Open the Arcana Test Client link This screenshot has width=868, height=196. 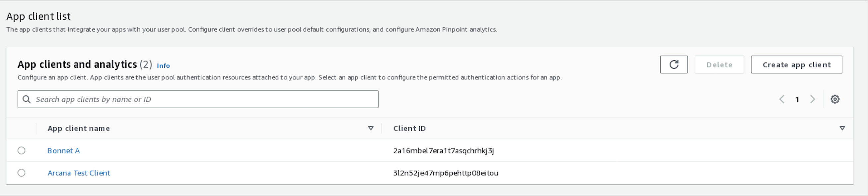[79, 173]
